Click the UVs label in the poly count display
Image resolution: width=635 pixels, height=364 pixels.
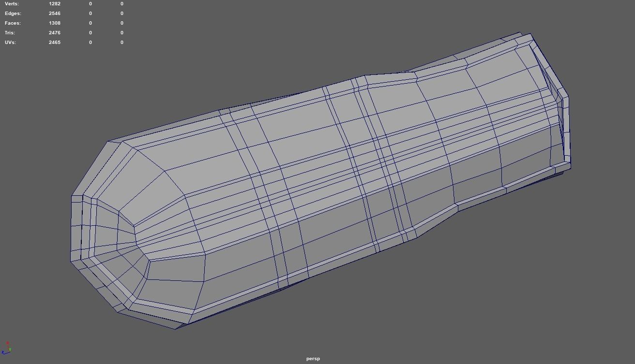[11, 43]
